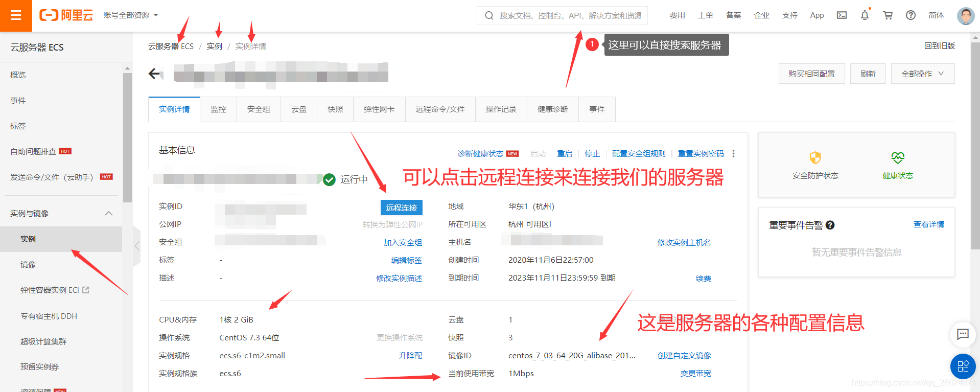Viewport: 980px width, 392px height.
Task: Open the chat feedback floating button
Action: point(963,334)
